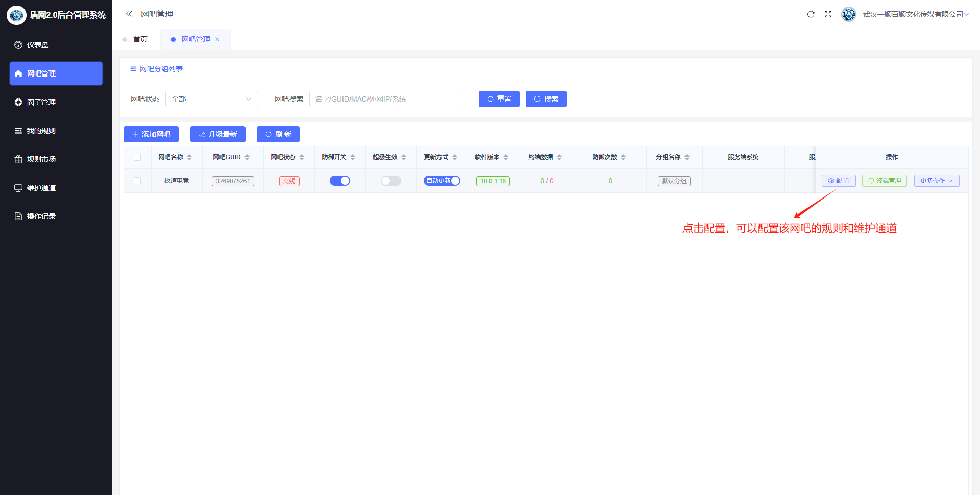Viewport: 980px width, 495px height.
Task: Toggle fullscreen mode icon
Action: point(828,14)
